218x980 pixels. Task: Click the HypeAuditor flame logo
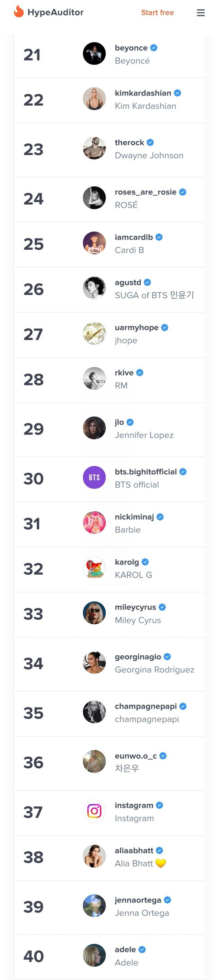pyautogui.click(x=19, y=12)
